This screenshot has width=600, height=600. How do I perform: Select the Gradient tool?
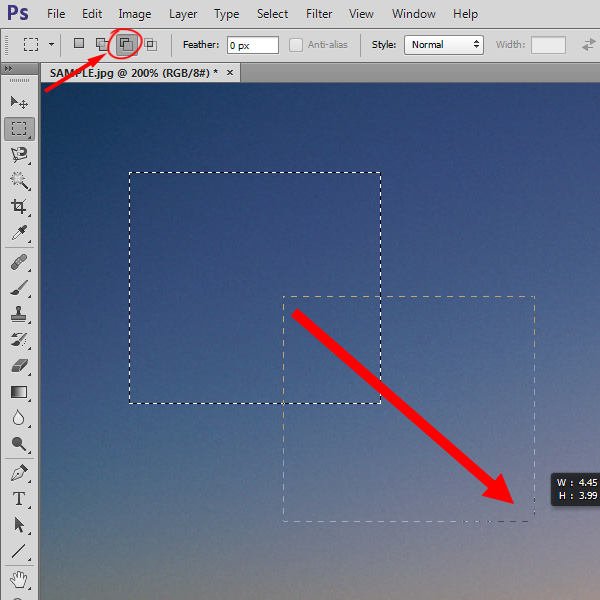[19, 392]
